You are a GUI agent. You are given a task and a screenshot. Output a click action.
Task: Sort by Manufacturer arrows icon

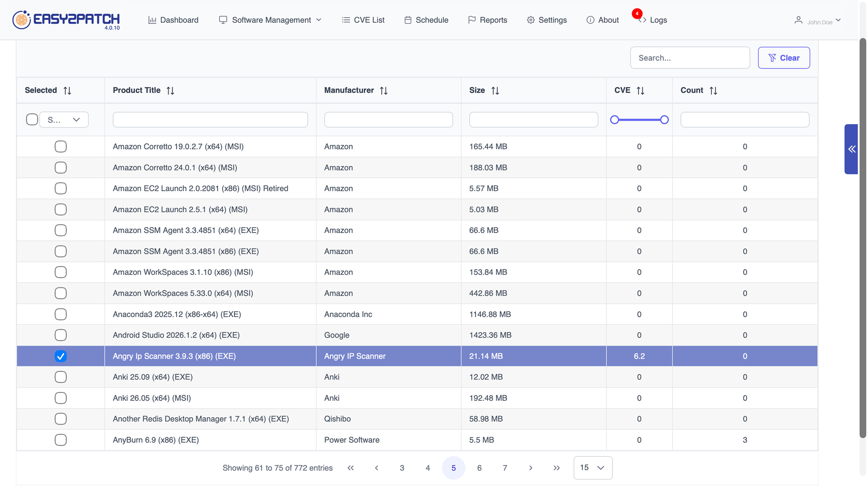(x=384, y=91)
